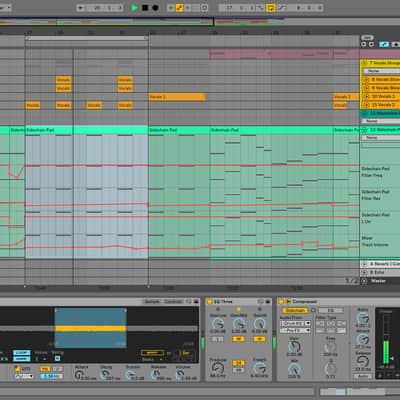
Task: Click the Stop button in the transport bar
Action: tap(145, 8)
